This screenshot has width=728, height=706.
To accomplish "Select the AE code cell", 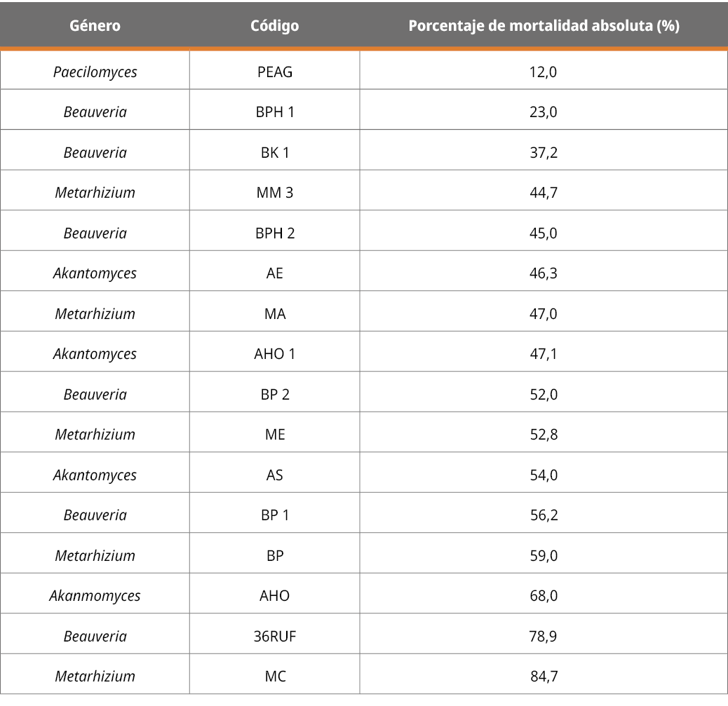I will tap(275, 273).
